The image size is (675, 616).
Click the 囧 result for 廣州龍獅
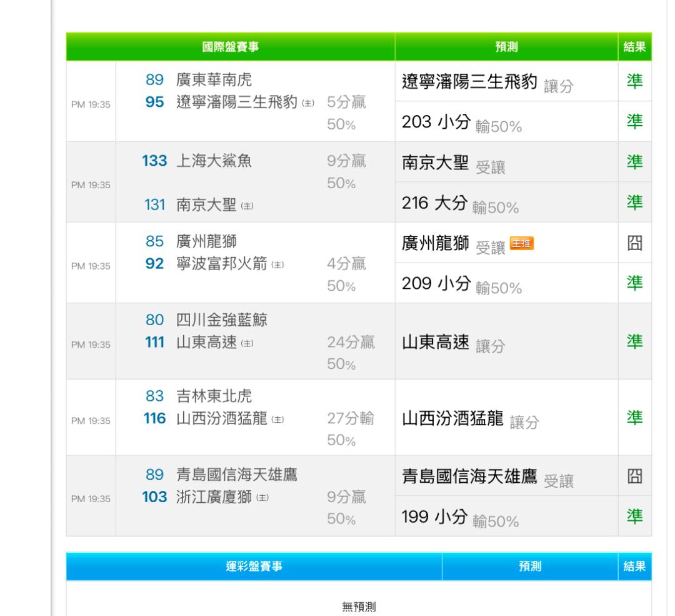(x=634, y=242)
